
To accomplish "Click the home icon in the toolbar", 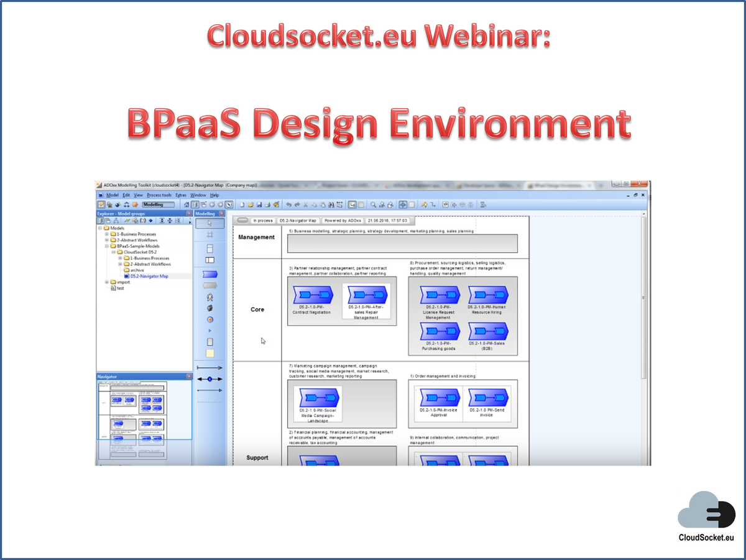I will (x=187, y=204).
